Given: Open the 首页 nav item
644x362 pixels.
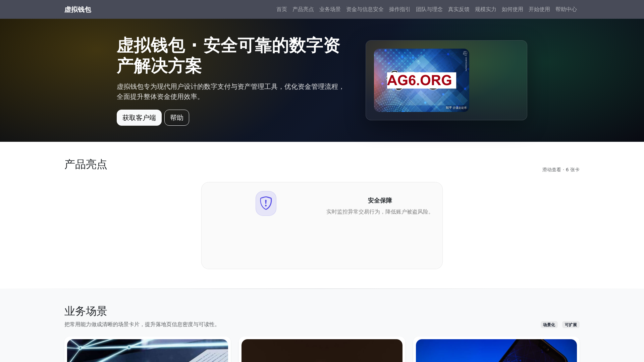Looking at the screenshot, I should coord(282,9).
